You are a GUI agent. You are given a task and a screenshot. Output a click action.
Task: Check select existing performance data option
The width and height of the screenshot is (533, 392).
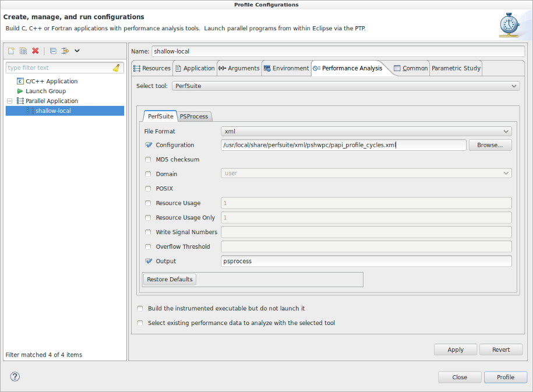click(x=140, y=323)
